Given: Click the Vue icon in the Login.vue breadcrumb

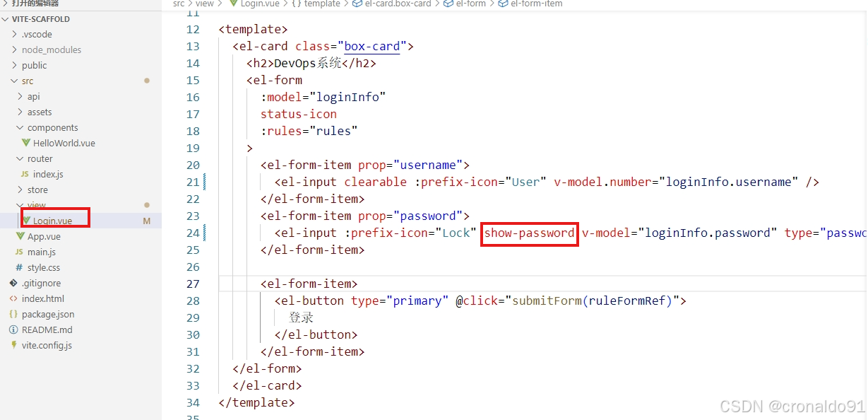Looking at the screenshot, I should click(233, 4).
